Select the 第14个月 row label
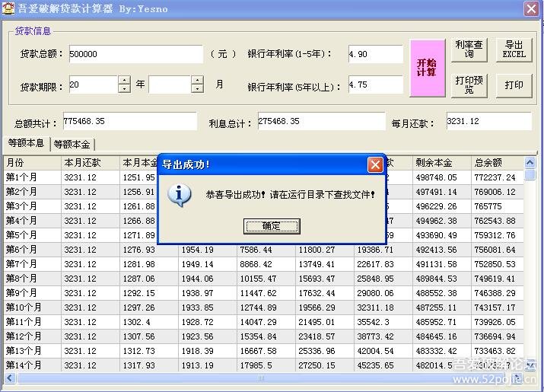Screen dimensions: 544x392 24,365
